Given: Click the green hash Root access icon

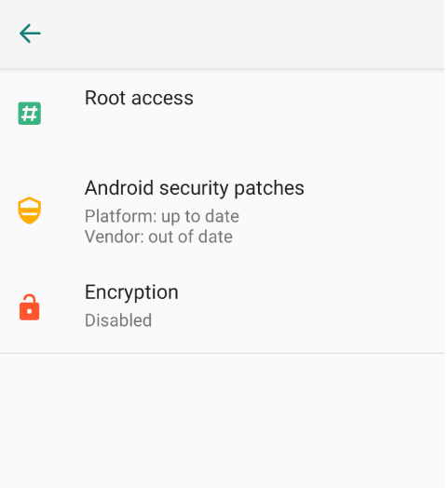Looking at the screenshot, I should pyautogui.click(x=30, y=113).
